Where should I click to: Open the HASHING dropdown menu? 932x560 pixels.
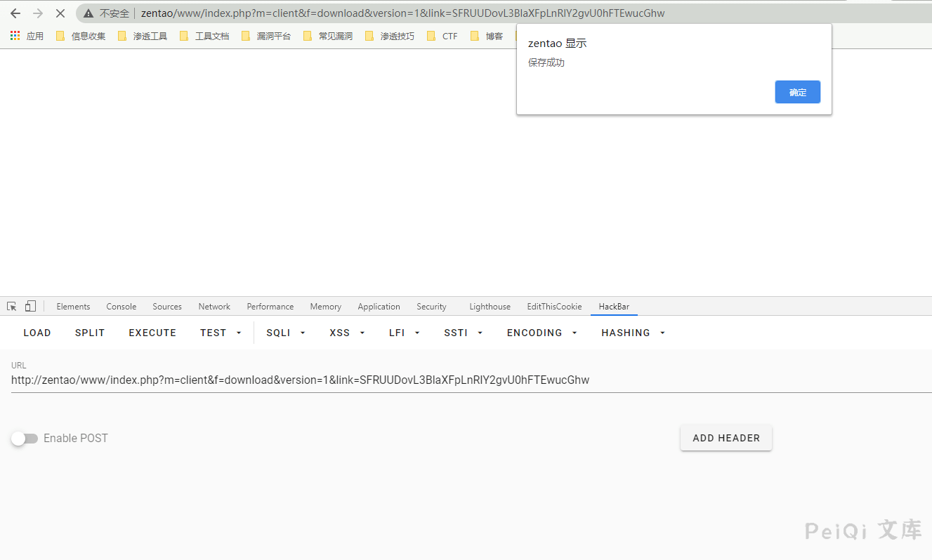[632, 333]
